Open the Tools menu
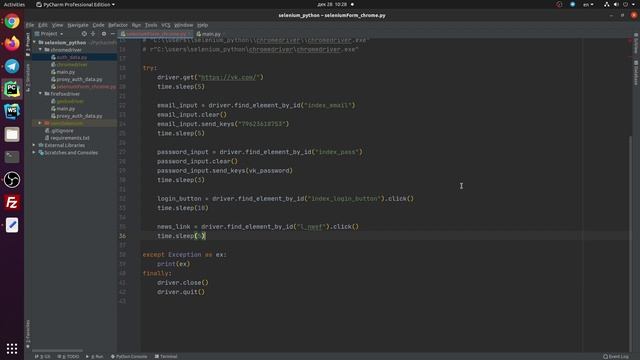 tap(151, 25)
